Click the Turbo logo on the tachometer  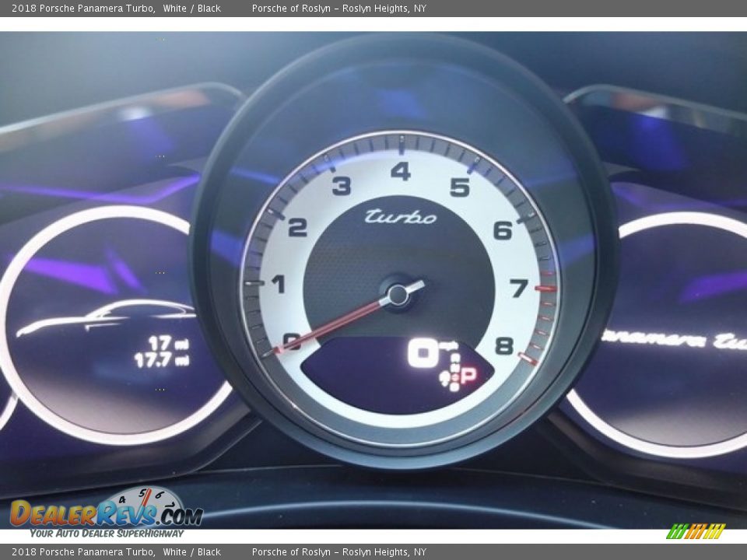[401, 217]
